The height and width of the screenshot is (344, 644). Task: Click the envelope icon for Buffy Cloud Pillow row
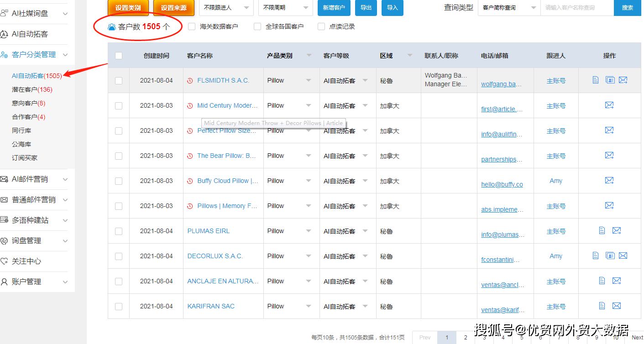[x=609, y=181]
